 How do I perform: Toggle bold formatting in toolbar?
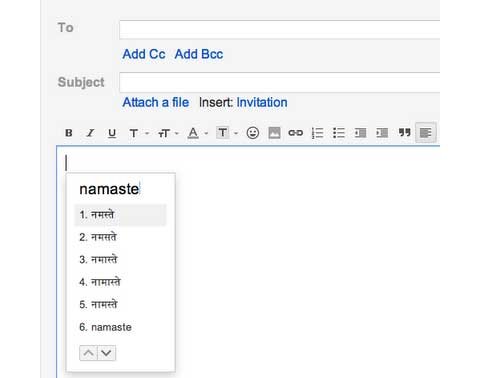(69, 133)
